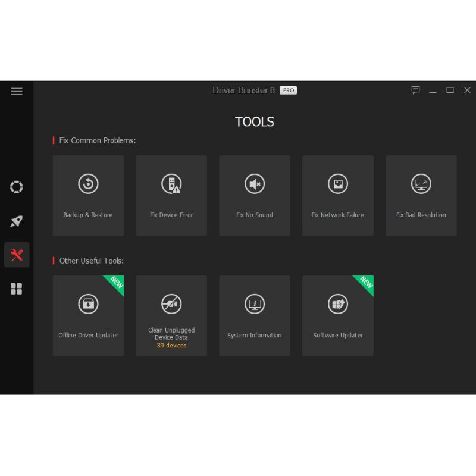476x476 pixels.
Task: Open the hamburger menu
Action: [x=17, y=91]
